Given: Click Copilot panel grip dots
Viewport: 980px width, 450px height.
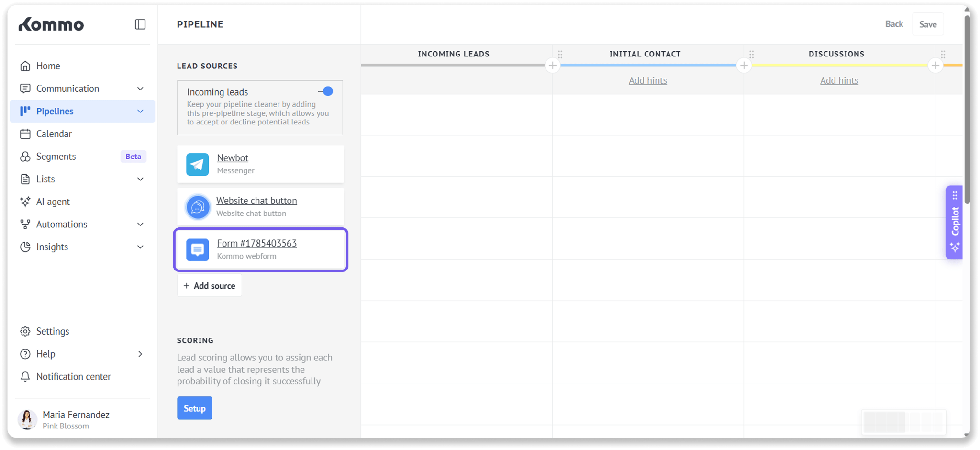Looking at the screenshot, I should coord(955,195).
